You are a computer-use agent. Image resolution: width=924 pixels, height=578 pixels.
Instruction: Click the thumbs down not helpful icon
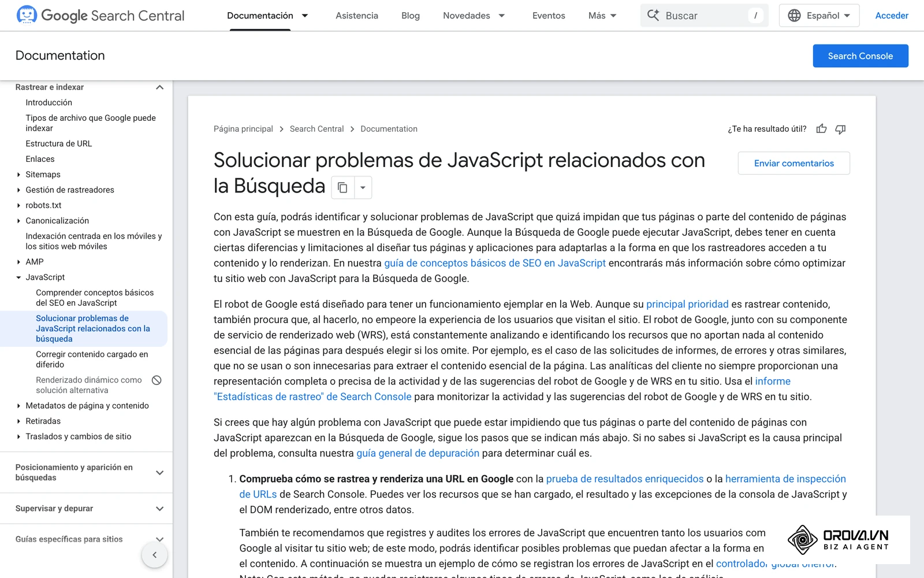(840, 129)
